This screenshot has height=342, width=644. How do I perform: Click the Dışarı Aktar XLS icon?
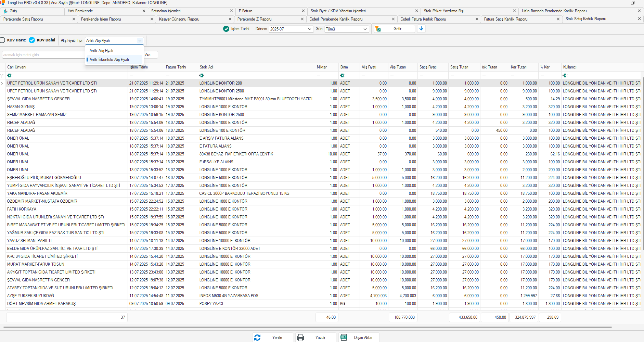(x=344, y=337)
